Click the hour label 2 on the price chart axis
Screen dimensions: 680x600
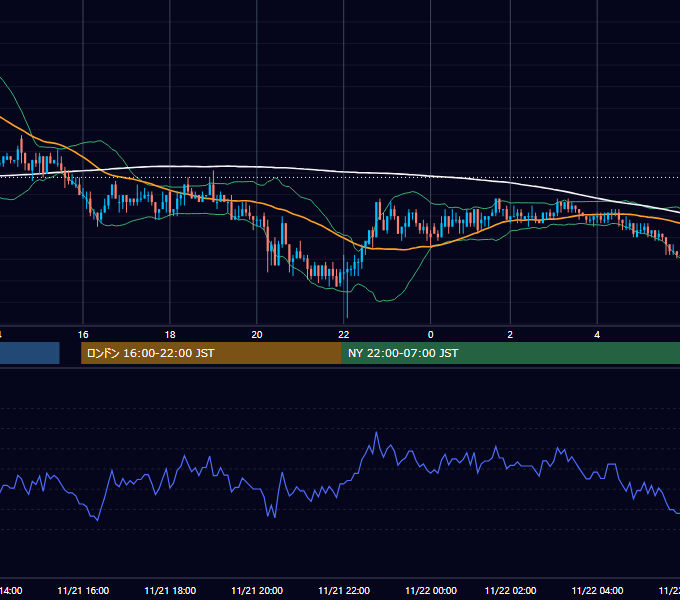[510, 335]
